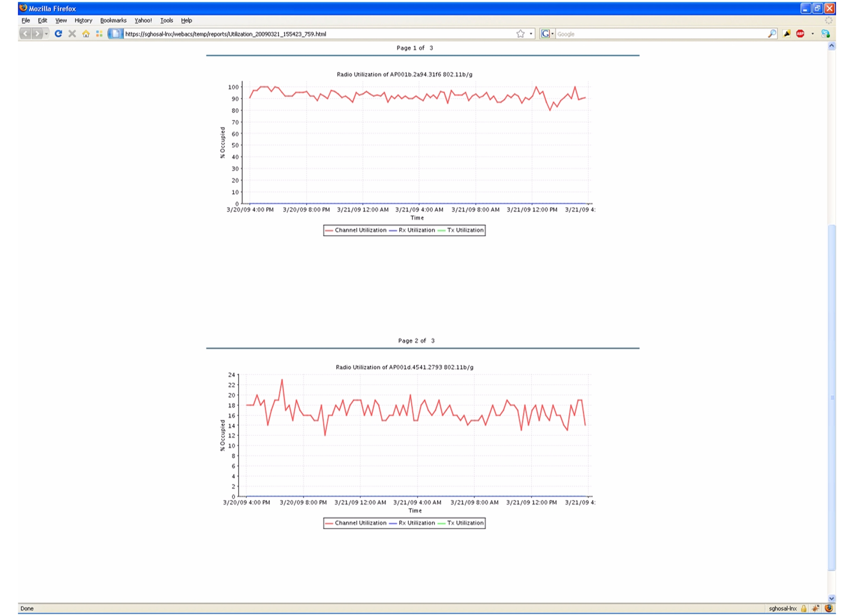Click Tx Utilization legend entry in first chart
This screenshot has width=854, height=616.
(461, 230)
